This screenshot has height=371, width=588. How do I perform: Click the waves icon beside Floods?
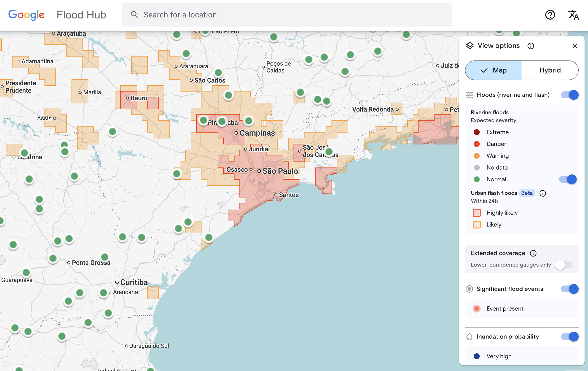pyautogui.click(x=470, y=95)
